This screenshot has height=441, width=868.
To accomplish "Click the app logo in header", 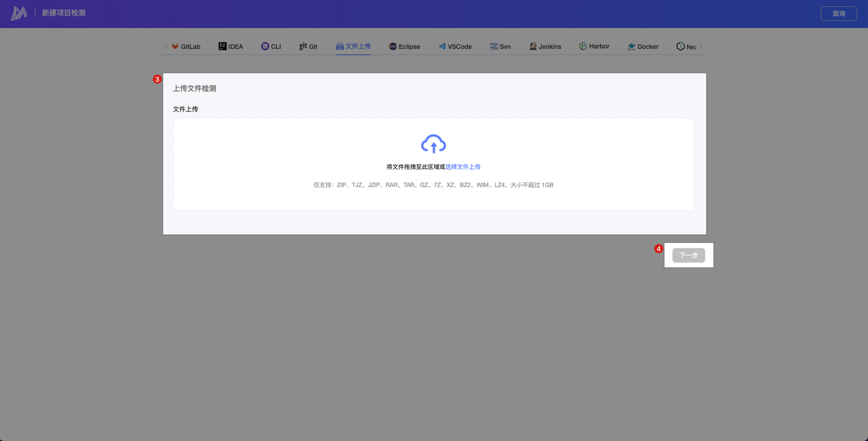I will [19, 14].
